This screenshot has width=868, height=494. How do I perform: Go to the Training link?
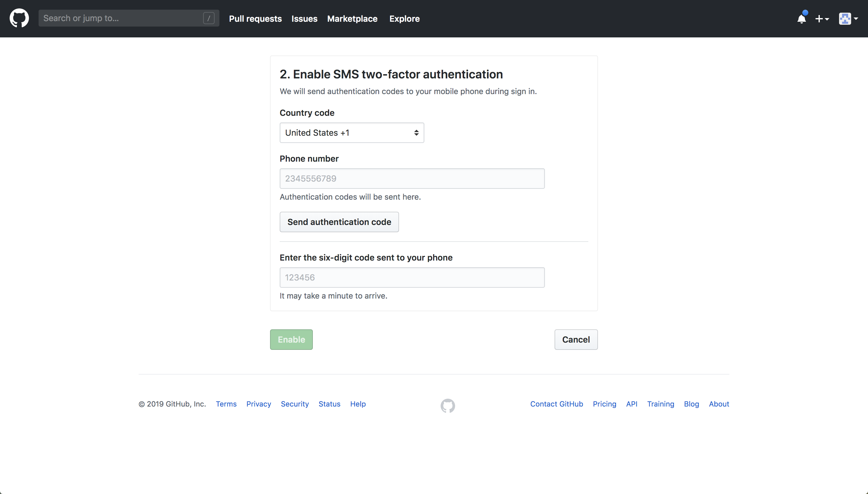coord(661,404)
